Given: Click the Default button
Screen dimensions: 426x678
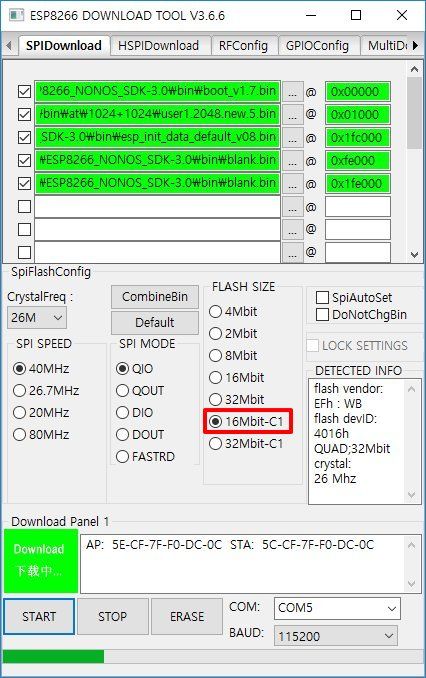Looking at the screenshot, I should click(155, 323).
